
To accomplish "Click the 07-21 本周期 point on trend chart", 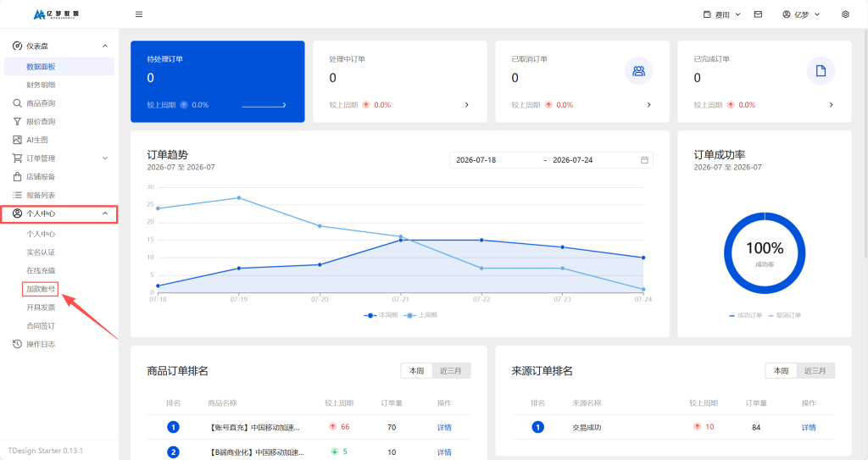I will (x=401, y=241).
